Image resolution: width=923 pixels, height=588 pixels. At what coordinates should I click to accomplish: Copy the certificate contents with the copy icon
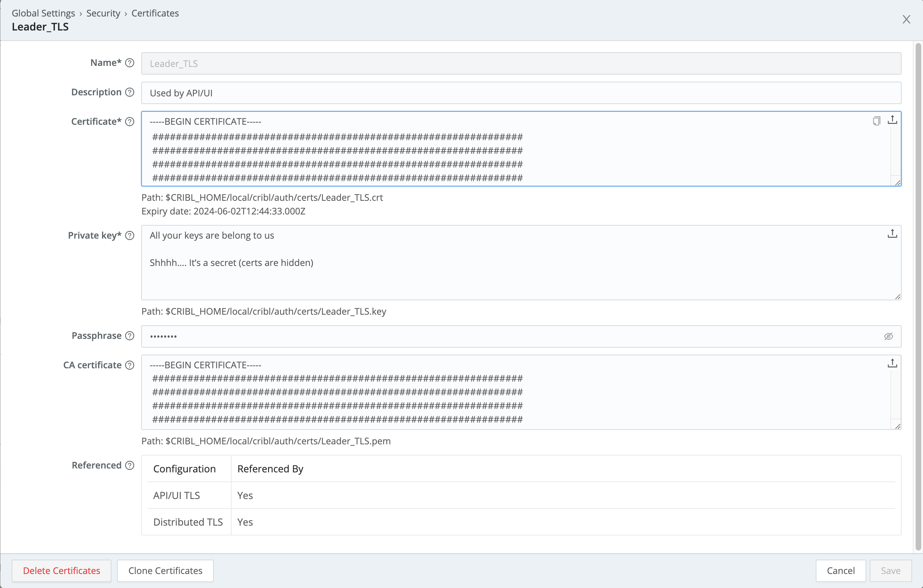876,121
